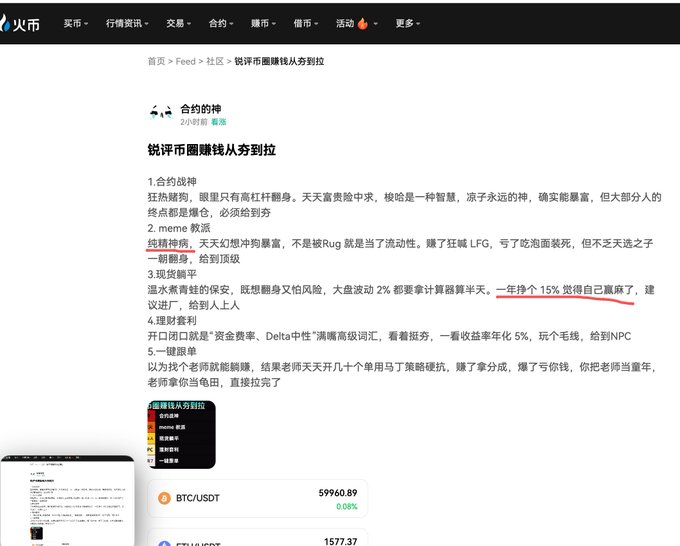The height and width of the screenshot is (546, 680).
Task: Expand the 合约 menu
Action: 221,23
